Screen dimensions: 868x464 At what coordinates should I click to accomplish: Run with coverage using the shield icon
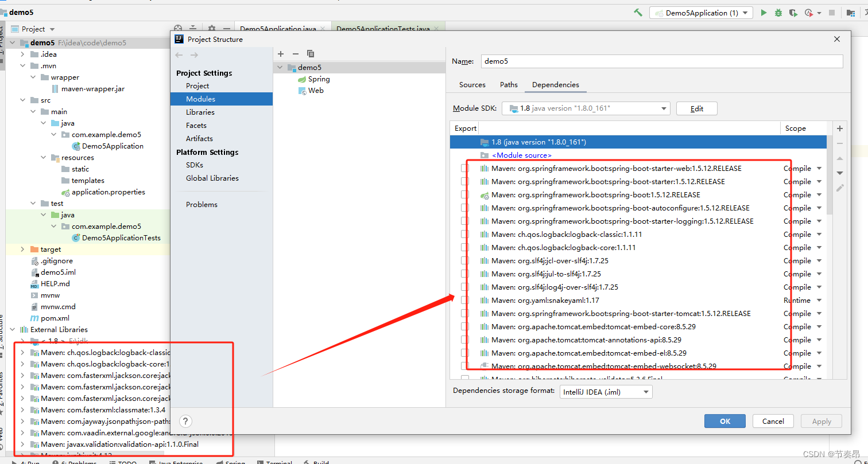click(793, 13)
